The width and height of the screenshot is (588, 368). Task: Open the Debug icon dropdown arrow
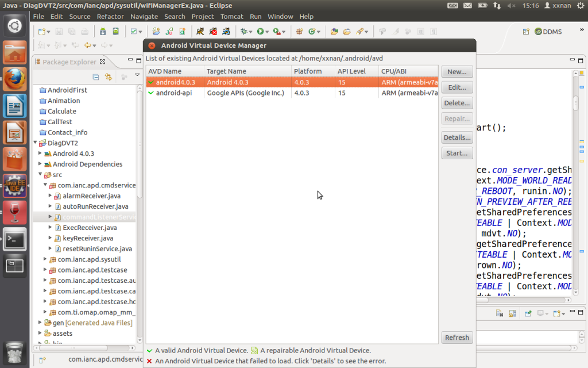tap(250, 32)
